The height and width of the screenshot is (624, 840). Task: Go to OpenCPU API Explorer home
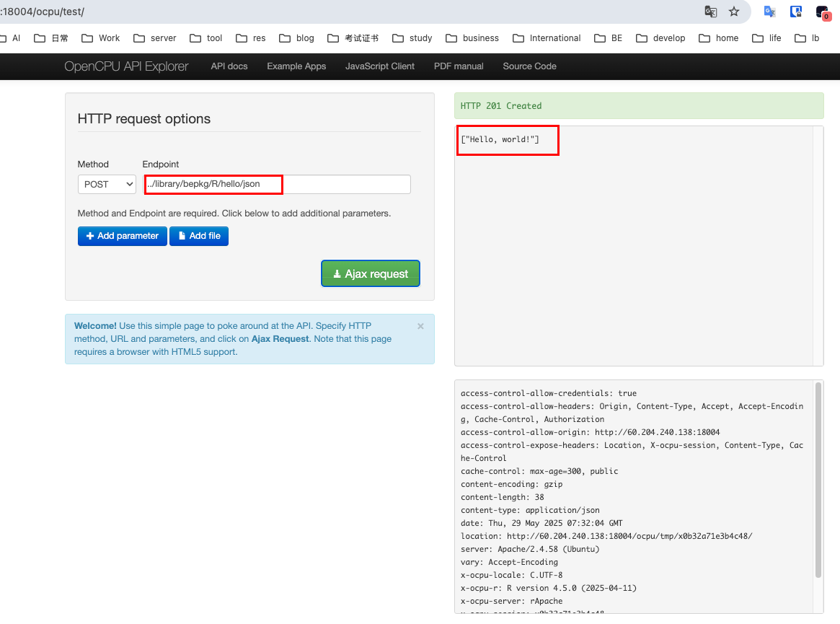[x=126, y=66]
